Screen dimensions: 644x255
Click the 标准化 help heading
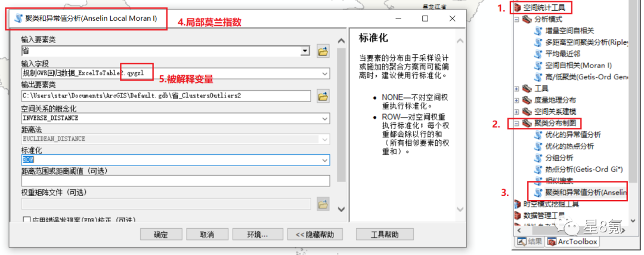tap(373, 38)
